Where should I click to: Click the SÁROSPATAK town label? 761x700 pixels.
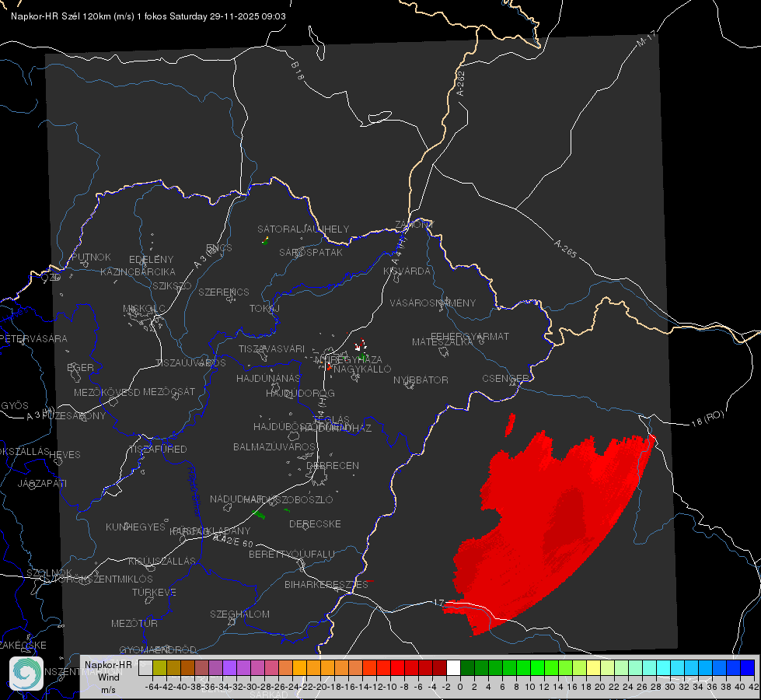click(x=311, y=252)
